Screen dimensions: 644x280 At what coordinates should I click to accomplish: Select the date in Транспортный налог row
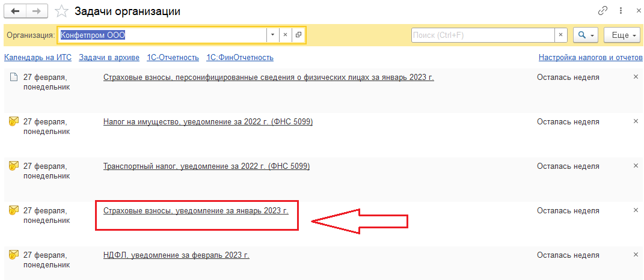46,171
